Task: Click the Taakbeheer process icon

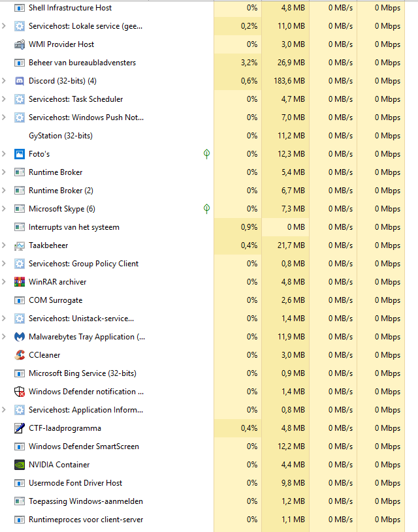Action: (20, 245)
